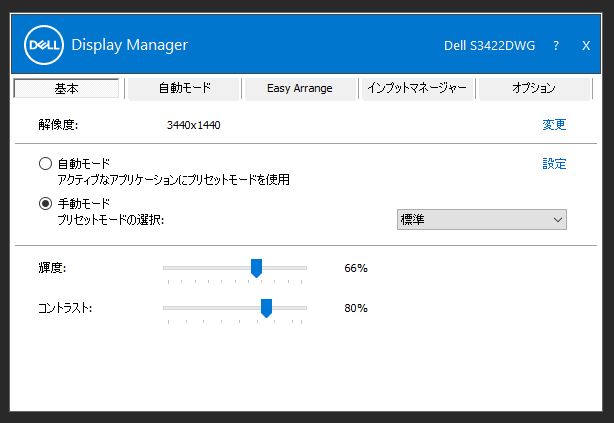The width and height of the screenshot is (614, 423).
Task: Click the Dell S3422DWG monitor name
Action: pos(489,45)
